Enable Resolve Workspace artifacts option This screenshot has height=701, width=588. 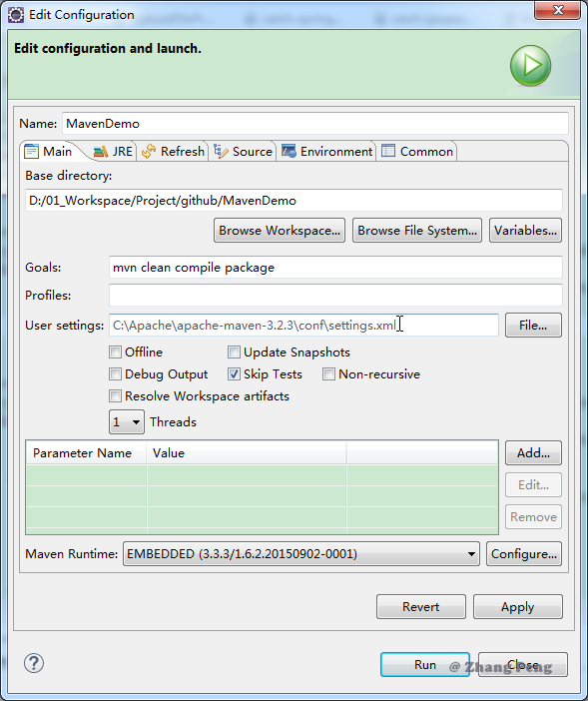point(115,396)
